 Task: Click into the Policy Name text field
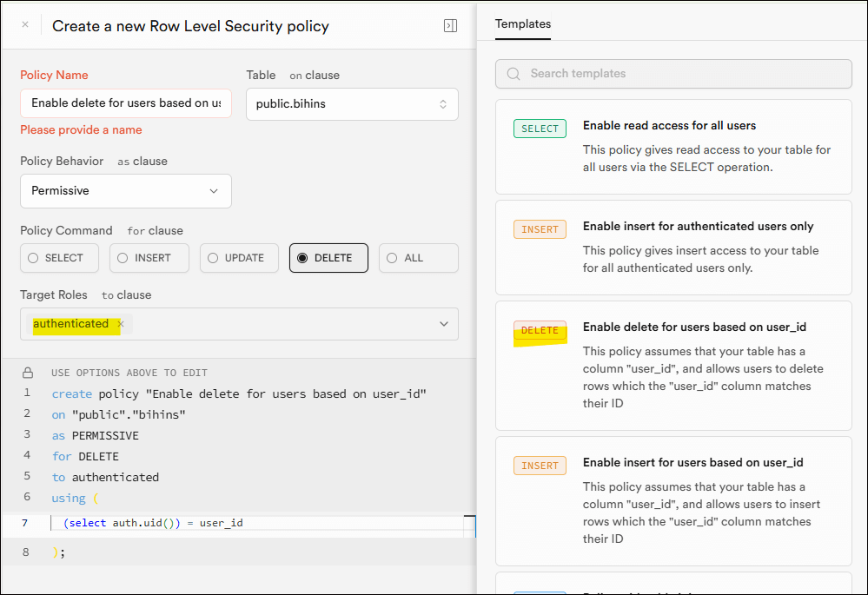pyautogui.click(x=126, y=102)
